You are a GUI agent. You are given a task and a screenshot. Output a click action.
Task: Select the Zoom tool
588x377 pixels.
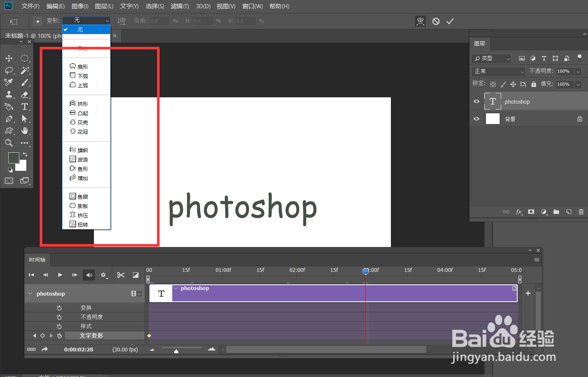[x=9, y=143]
